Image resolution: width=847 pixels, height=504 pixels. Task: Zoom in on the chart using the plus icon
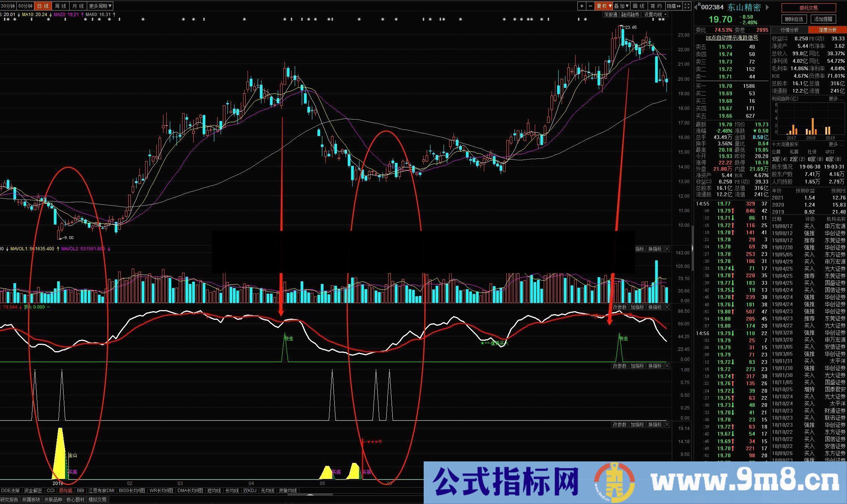tap(582, 6)
